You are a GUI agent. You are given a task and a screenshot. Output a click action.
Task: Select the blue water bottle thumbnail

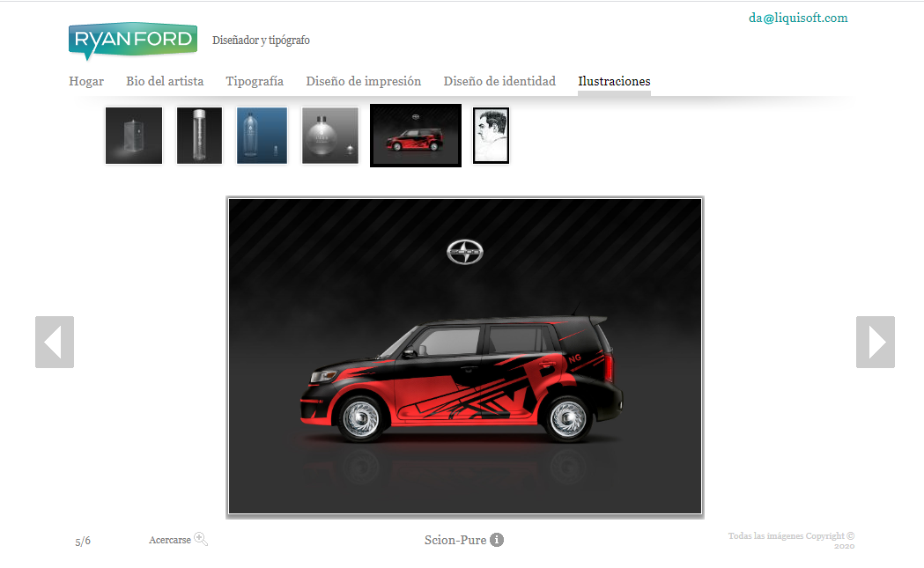[262, 136]
